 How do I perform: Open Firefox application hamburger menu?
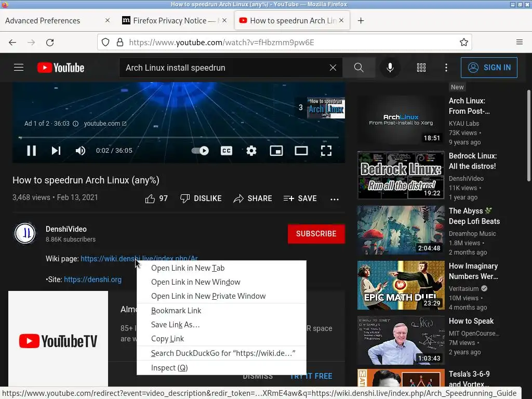(519, 42)
